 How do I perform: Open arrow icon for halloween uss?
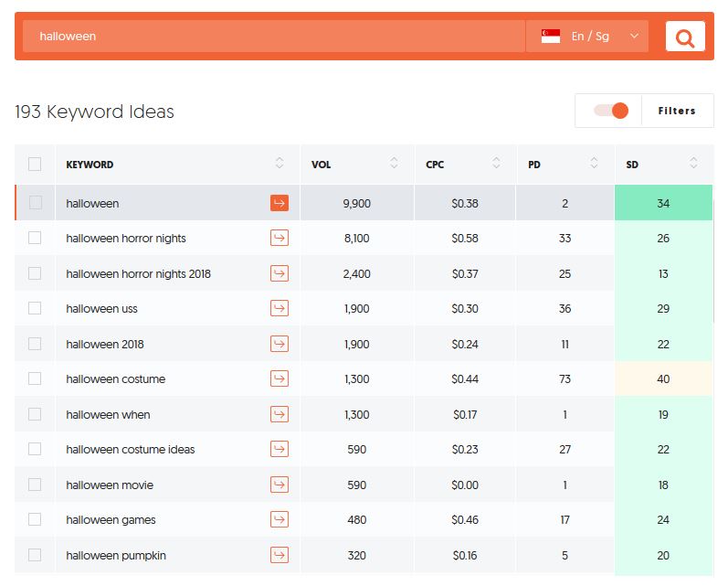point(280,308)
